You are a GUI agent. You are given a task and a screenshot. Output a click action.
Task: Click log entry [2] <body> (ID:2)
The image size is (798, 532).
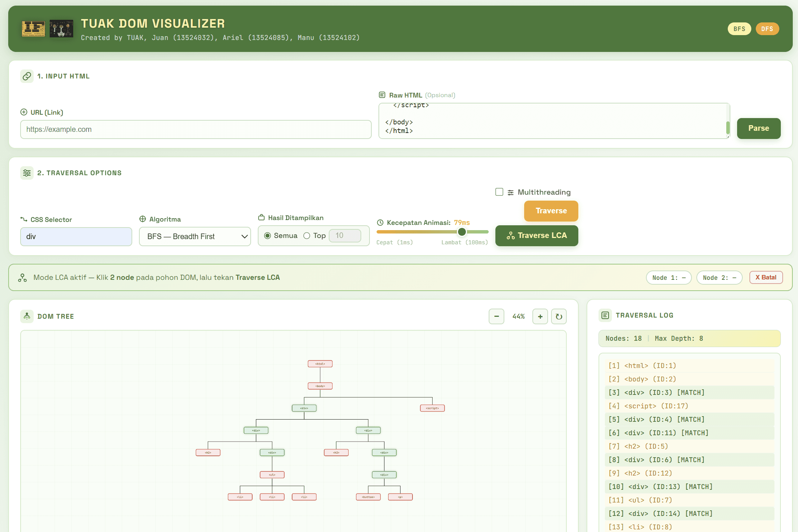(x=689, y=379)
